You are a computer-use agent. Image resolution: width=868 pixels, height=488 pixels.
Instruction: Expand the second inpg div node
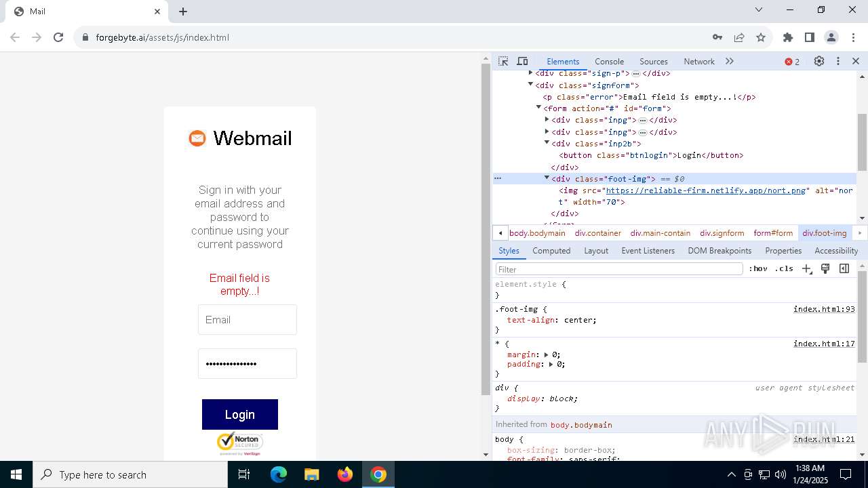coord(547,132)
